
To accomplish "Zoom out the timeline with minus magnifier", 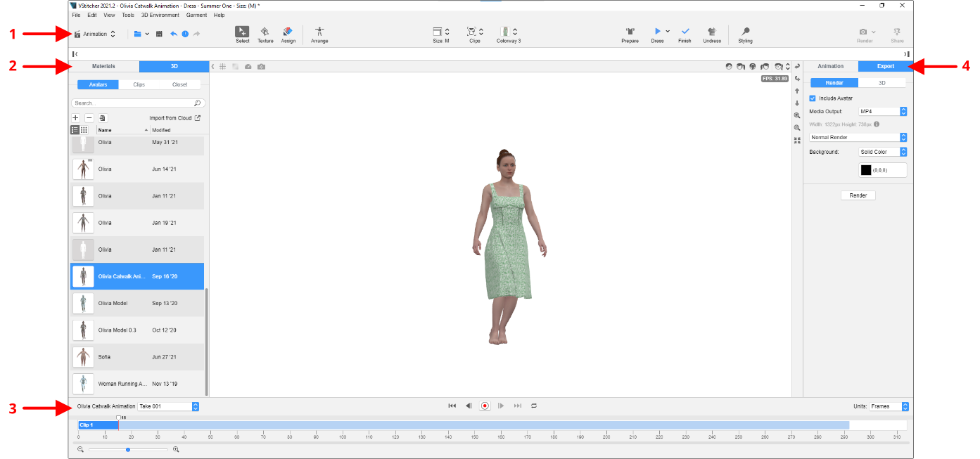I will pos(81,449).
